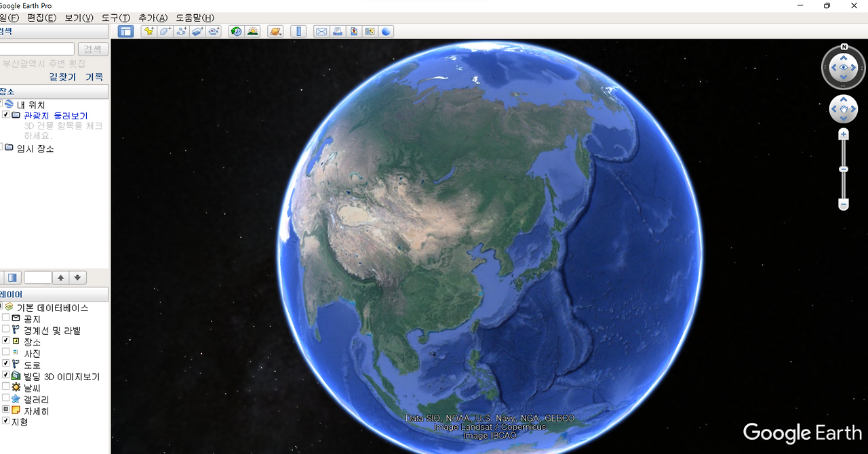The image size is (868, 454).
Task: Open the 추가(A) menu
Action: (x=153, y=18)
